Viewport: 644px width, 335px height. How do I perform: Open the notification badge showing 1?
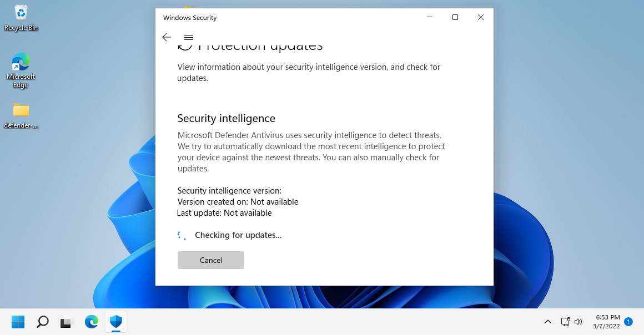pos(628,322)
